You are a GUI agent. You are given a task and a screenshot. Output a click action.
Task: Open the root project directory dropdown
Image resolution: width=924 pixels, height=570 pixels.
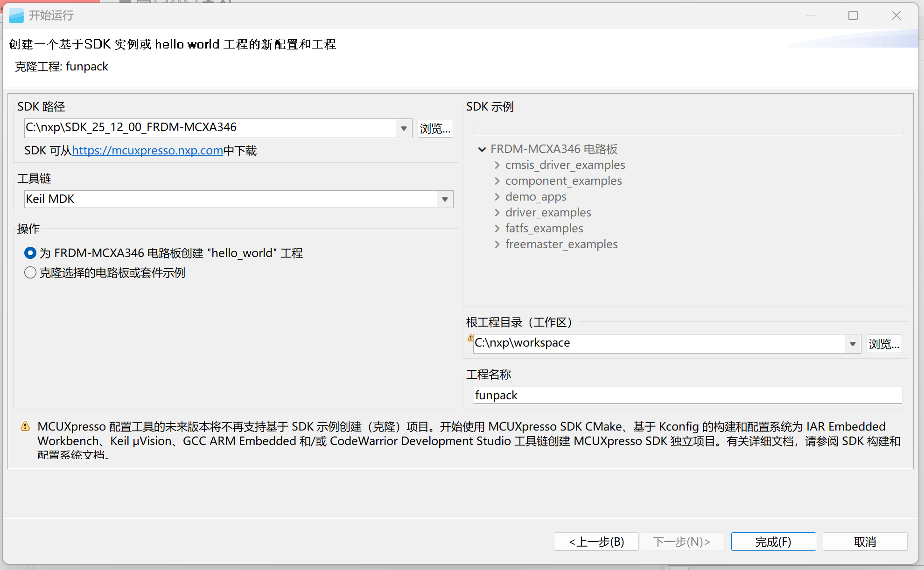click(853, 343)
